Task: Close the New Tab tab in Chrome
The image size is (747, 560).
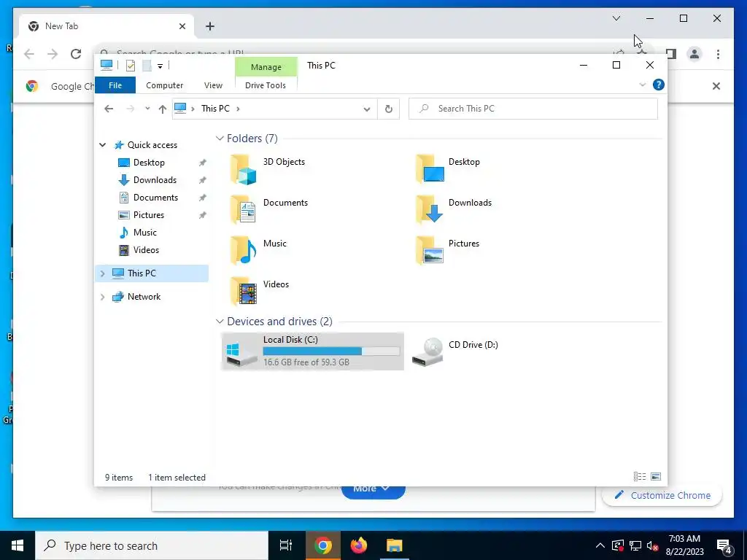Action: coord(182,26)
